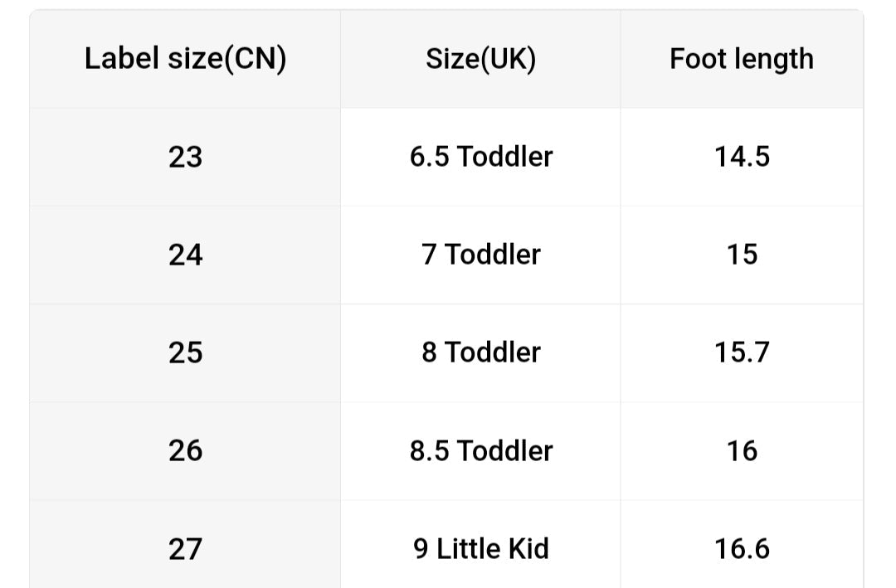Select the 14.5 foot length value
Image resolution: width=896 pixels, height=588 pixels.
(x=742, y=157)
